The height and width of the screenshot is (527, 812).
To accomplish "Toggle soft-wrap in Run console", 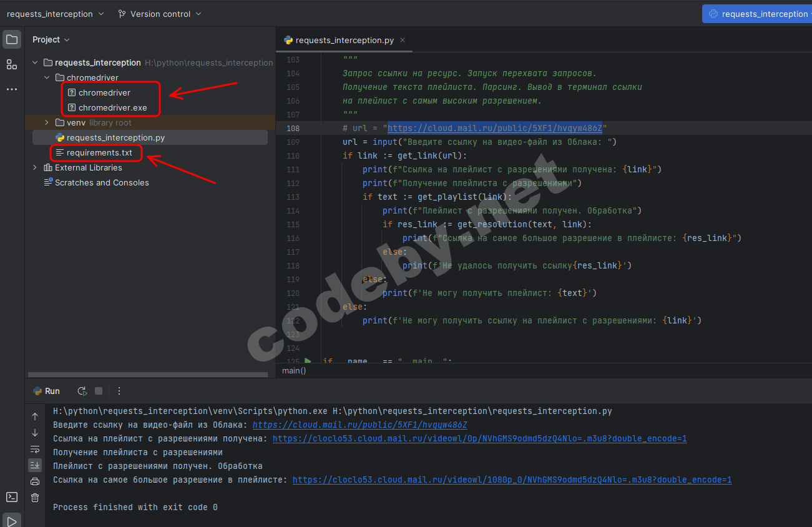I will coord(35,449).
